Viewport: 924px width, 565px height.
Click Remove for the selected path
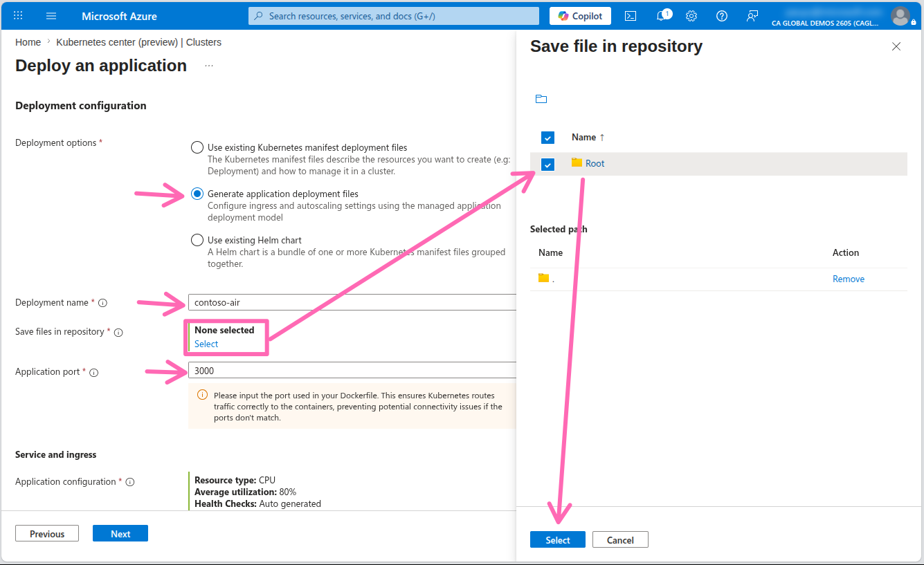pyautogui.click(x=849, y=279)
